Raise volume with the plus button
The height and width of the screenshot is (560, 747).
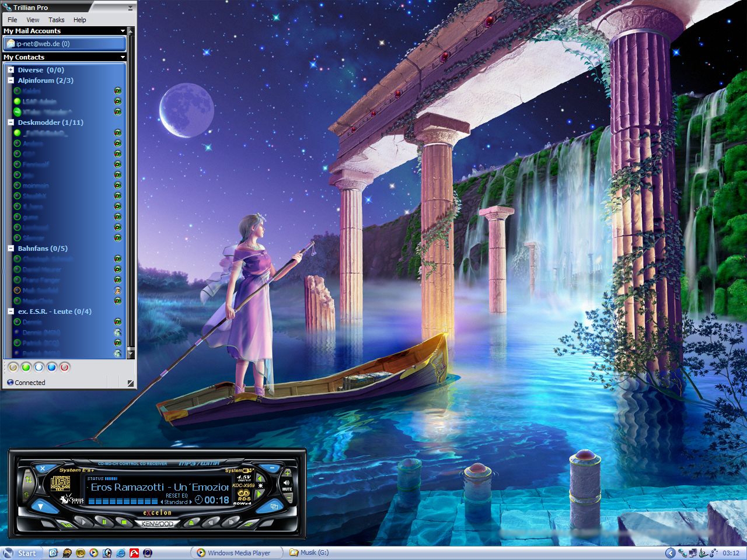coord(287,473)
